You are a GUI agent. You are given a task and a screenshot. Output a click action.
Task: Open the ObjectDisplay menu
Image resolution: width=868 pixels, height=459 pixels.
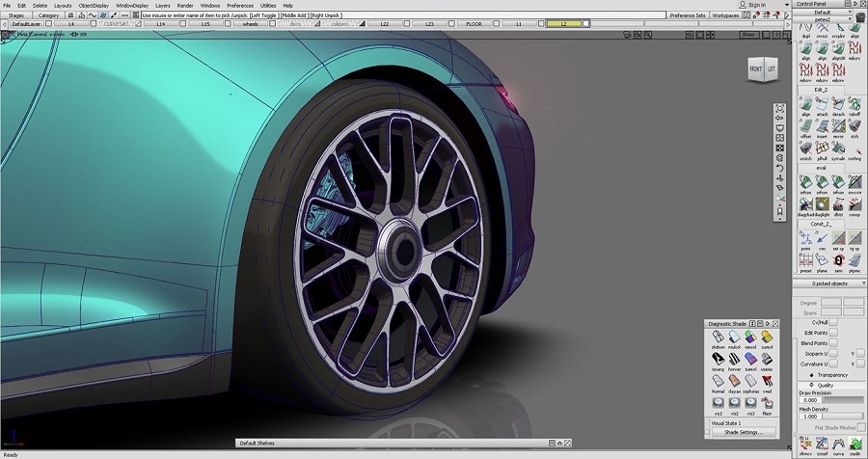(x=94, y=5)
